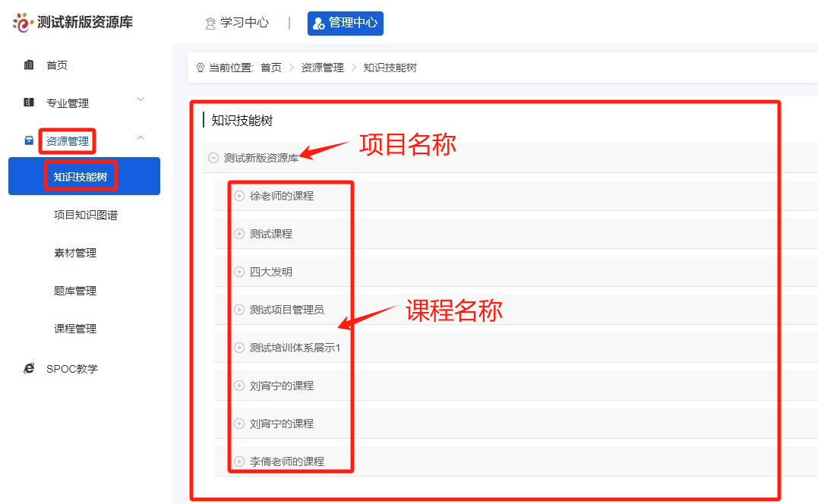Click the 知识技能树 breadcrumb item
The height and width of the screenshot is (504, 818).
[390, 68]
